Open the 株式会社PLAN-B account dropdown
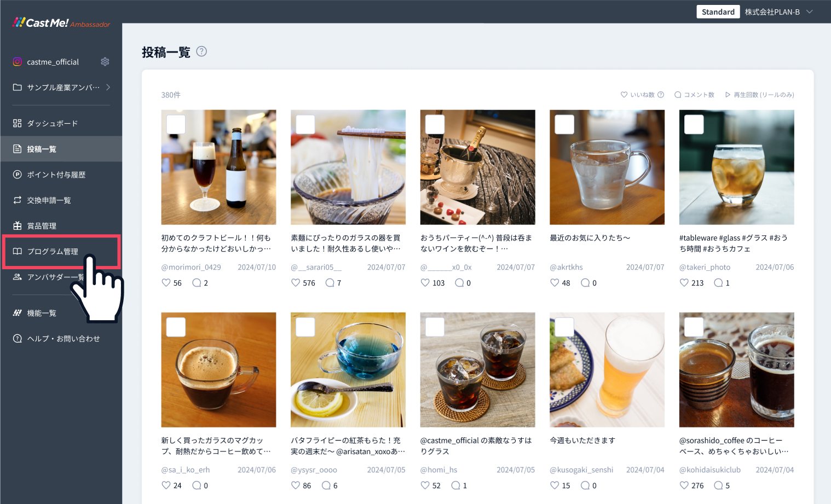Viewport: 831px width, 504px height. 810,12
